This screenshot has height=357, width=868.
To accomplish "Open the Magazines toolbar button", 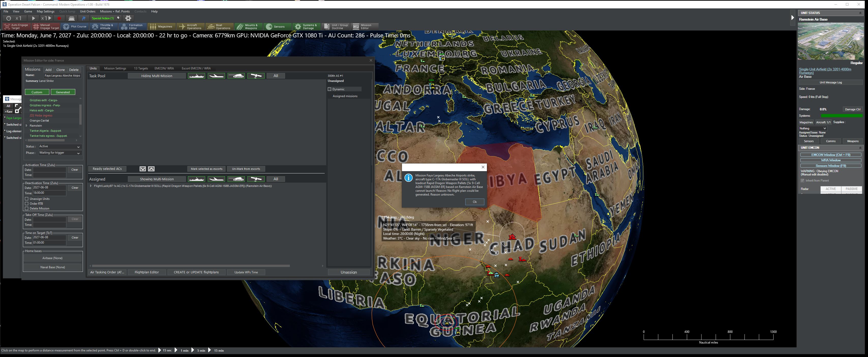I will pos(161,27).
